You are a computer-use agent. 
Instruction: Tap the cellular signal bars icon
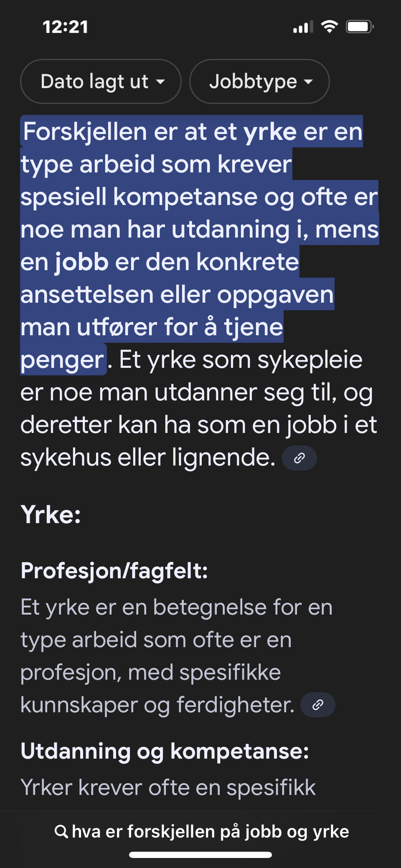pyautogui.click(x=303, y=28)
